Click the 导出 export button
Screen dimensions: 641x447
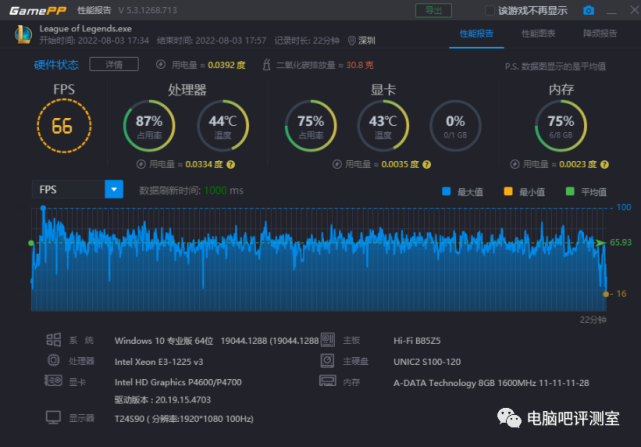433,10
